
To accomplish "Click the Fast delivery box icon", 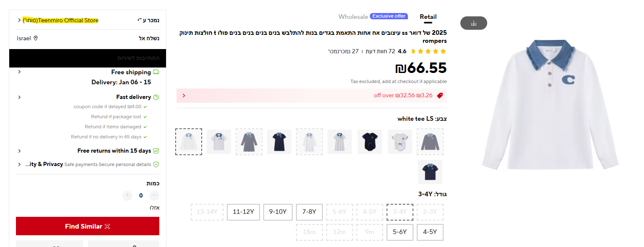I will tap(156, 97).
